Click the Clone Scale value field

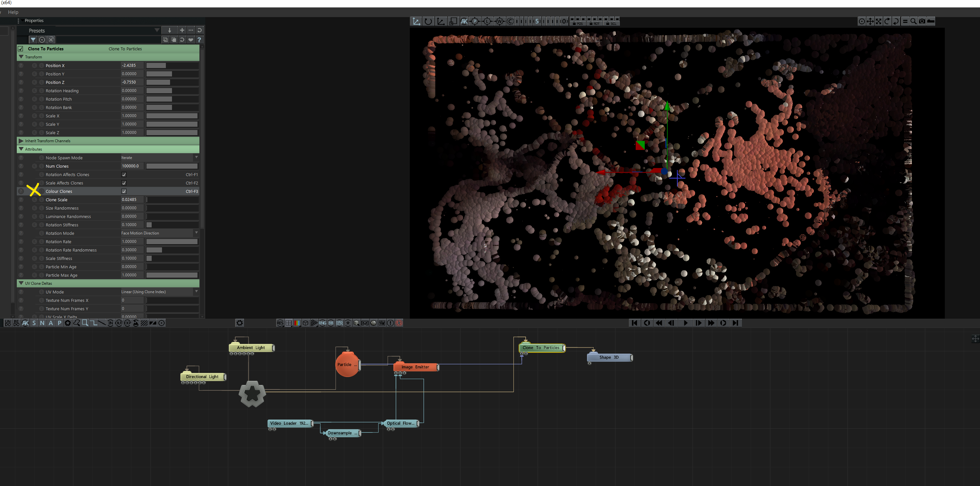(132, 200)
